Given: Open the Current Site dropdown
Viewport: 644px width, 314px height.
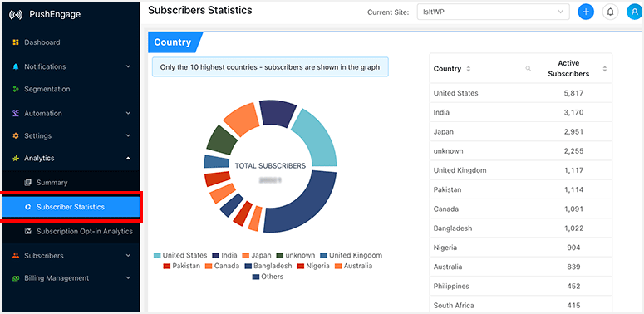Looking at the screenshot, I should (494, 12).
